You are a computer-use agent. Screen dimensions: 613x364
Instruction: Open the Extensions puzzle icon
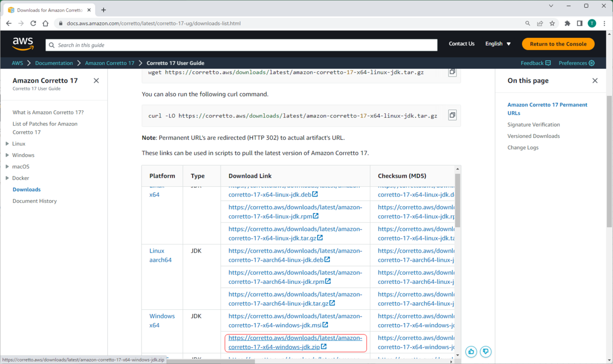click(x=568, y=23)
